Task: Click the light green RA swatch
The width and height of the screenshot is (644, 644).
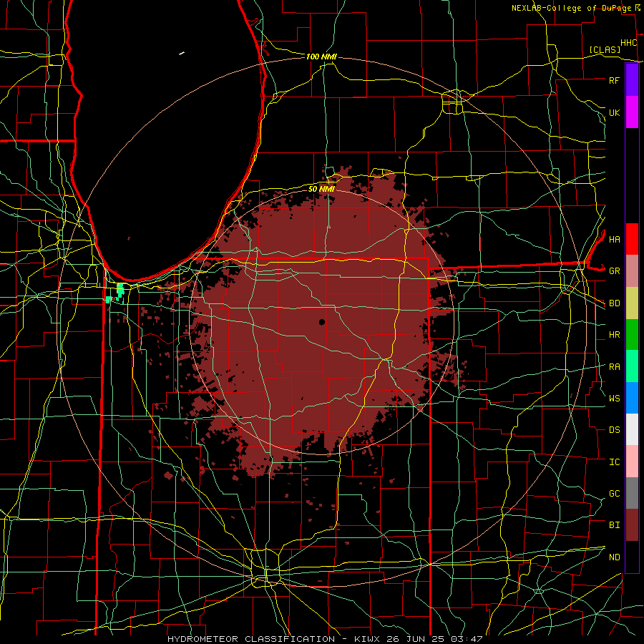Action: pyautogui.click(x=632, y=366)
